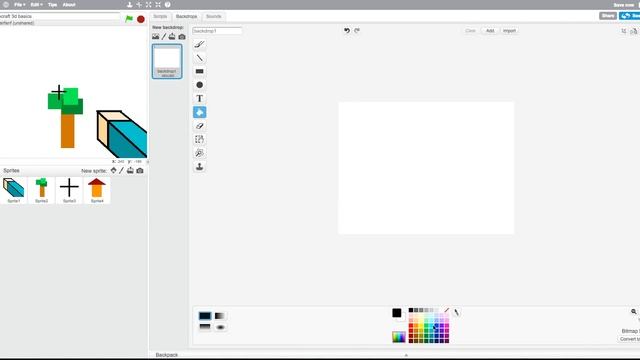Switch to the Scripts tab

tap(160, 16)
